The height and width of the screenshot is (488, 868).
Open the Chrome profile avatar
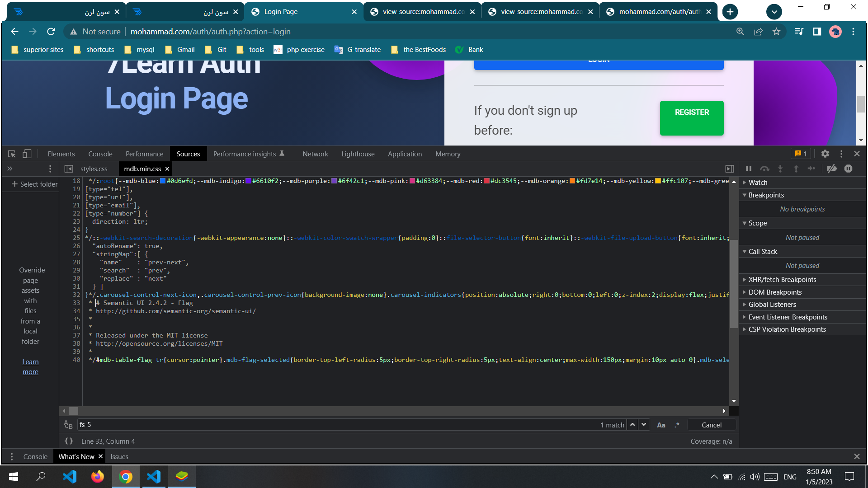coord(835,32)
